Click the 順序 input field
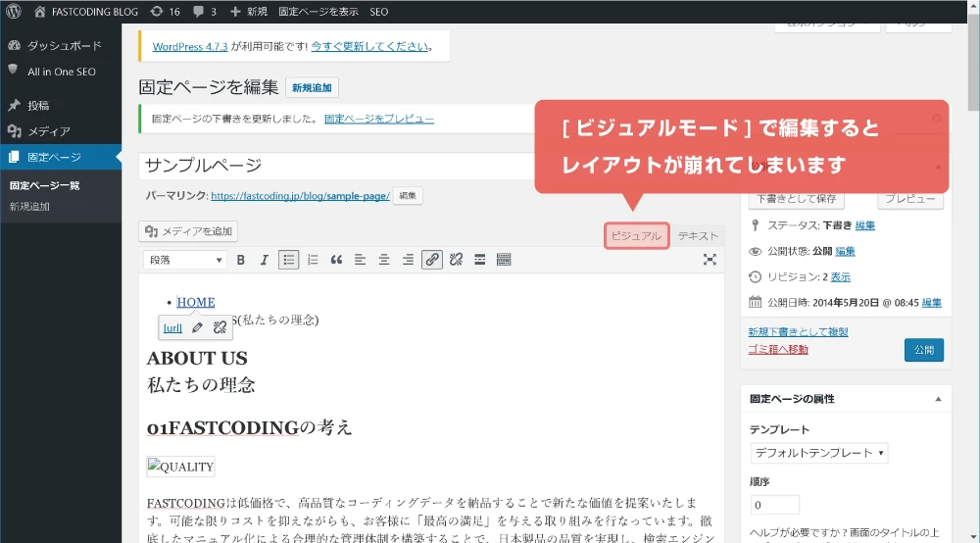 (774, 505)
